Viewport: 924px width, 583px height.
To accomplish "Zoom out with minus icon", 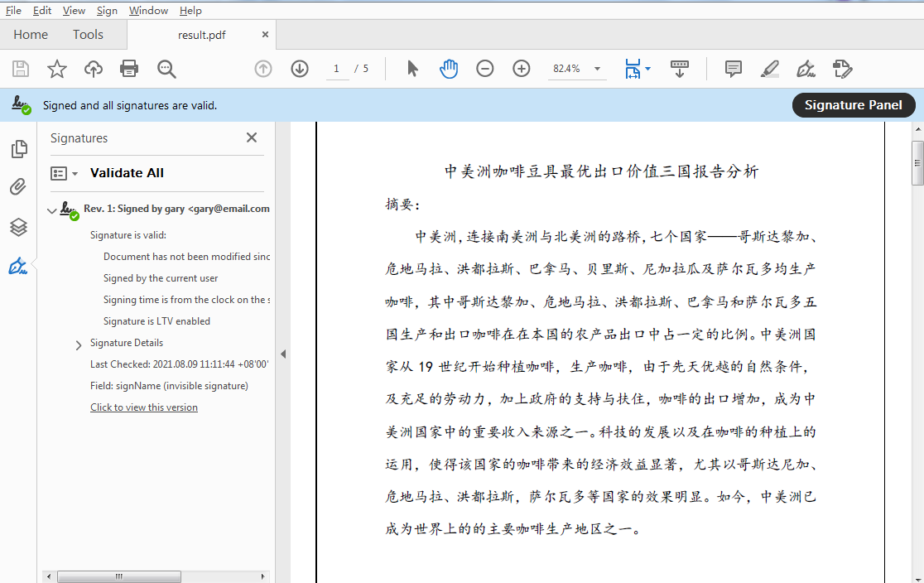I will click(485, 69).
